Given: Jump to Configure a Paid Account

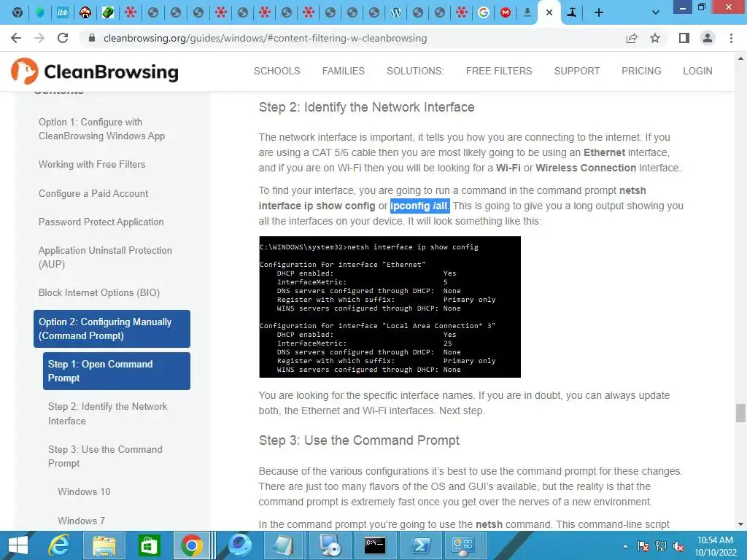Looking at the screenshot, I should point(93,193).
